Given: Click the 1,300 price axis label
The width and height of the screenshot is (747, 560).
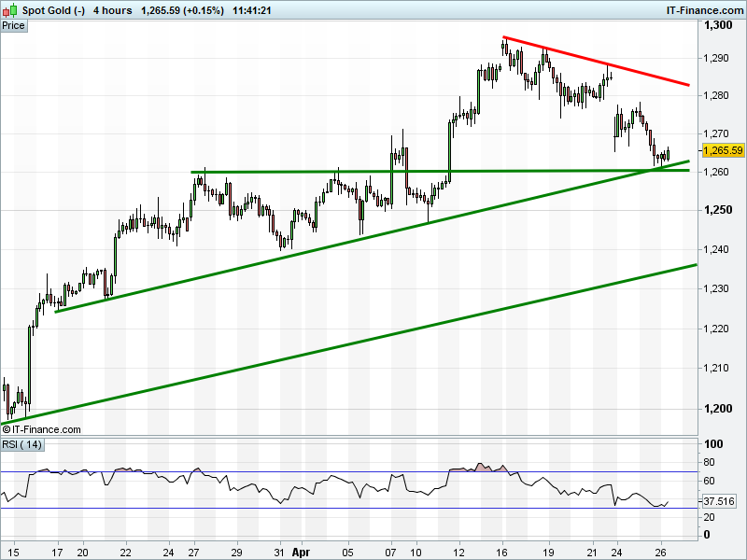Looking at the screenshot, I should [x=718, y=25].
